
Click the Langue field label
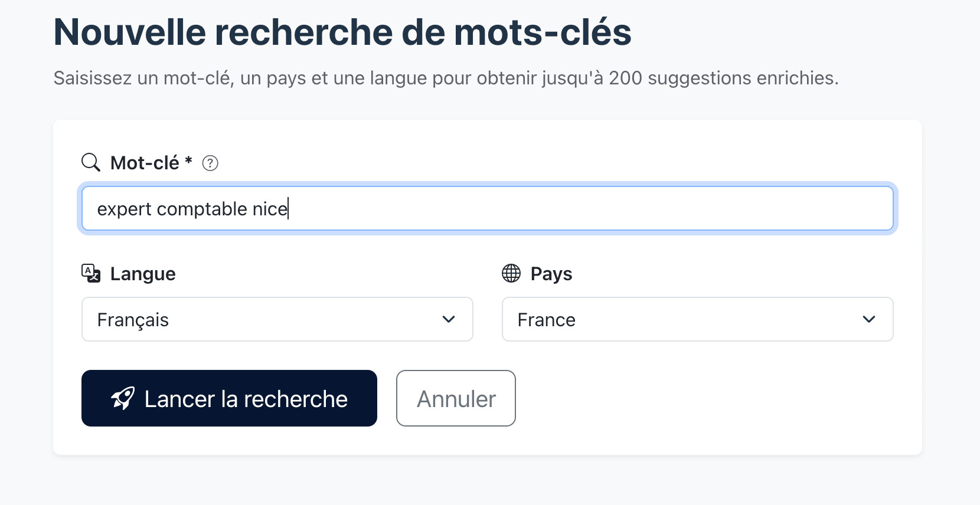143,274
